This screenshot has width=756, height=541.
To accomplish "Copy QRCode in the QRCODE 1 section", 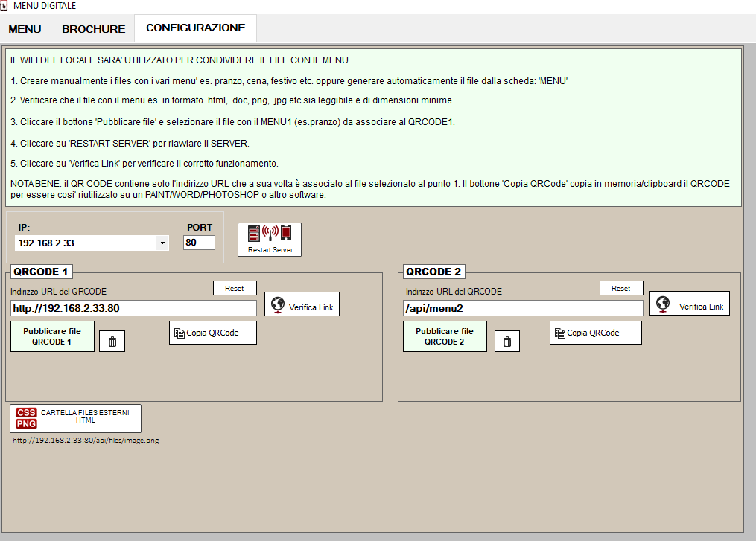I will [x=213, y=333].
